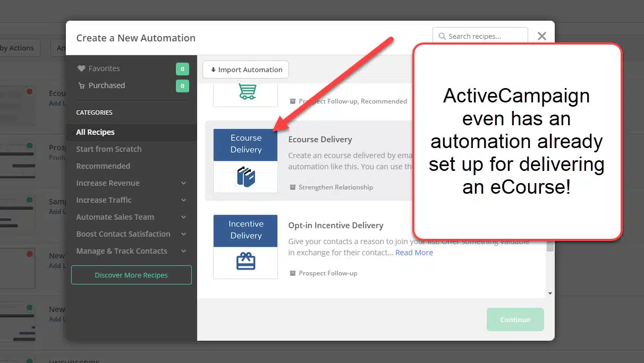Click the tag icon beside Prospect Follow-up, Recommended

point(292,101)
